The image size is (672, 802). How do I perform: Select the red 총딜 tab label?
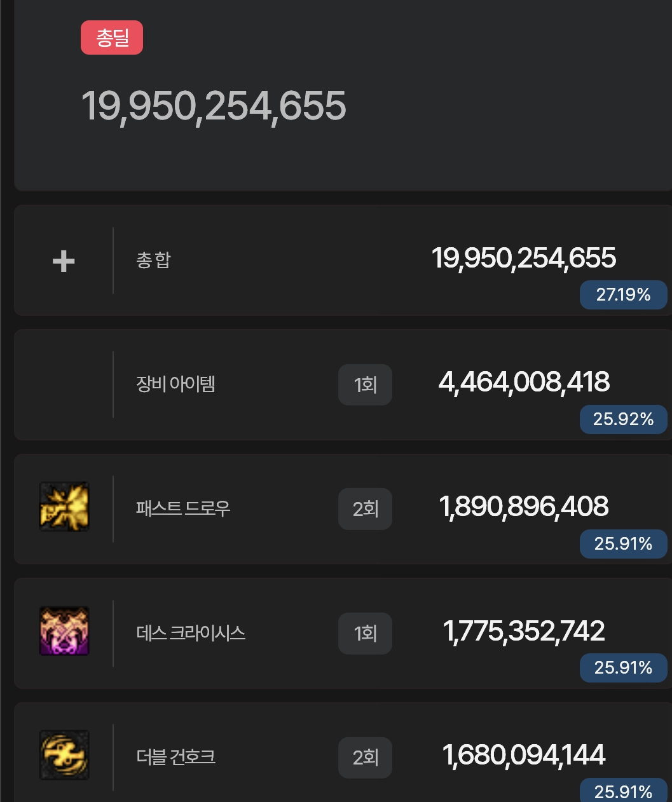pyautogui.click(x=112, y=38)
